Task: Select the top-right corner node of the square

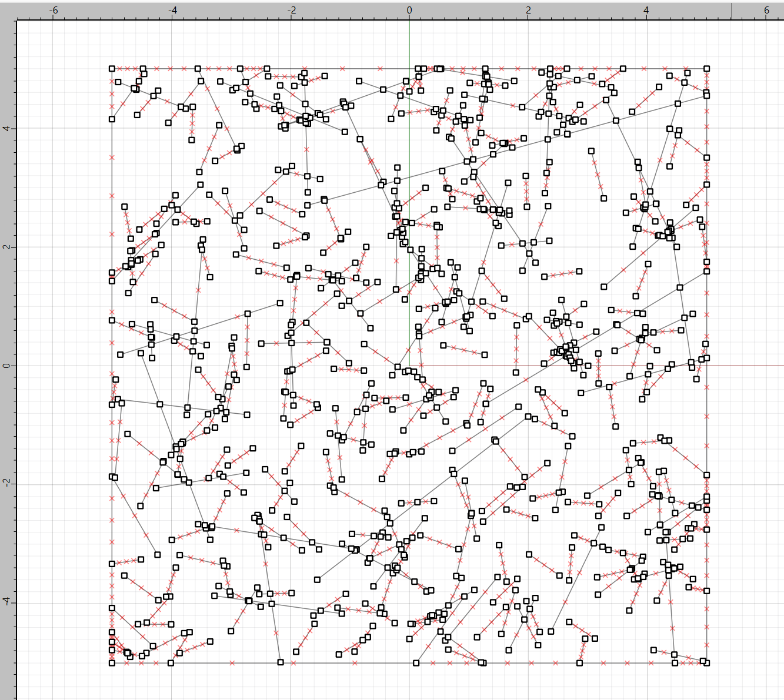Action: pos(706,69)
